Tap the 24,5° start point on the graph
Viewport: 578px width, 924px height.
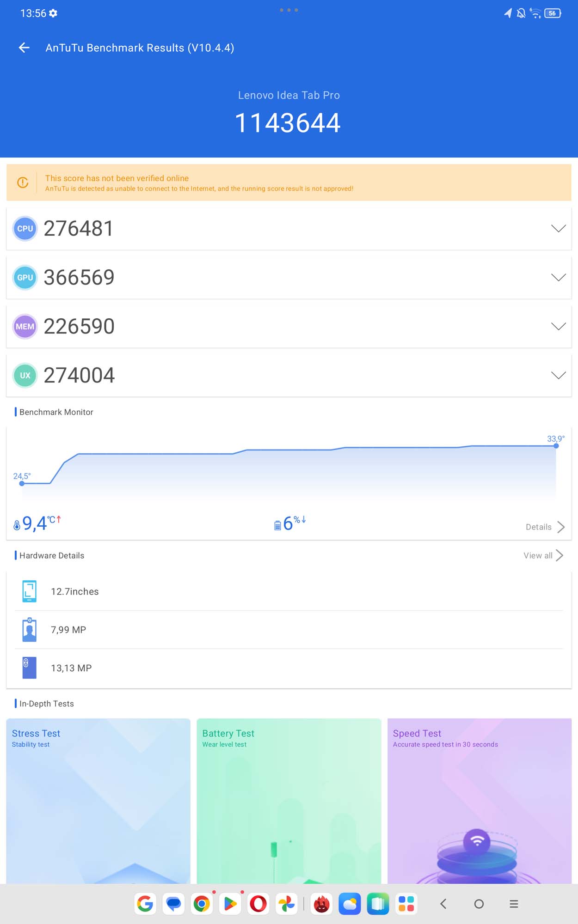tap(22, 483)
